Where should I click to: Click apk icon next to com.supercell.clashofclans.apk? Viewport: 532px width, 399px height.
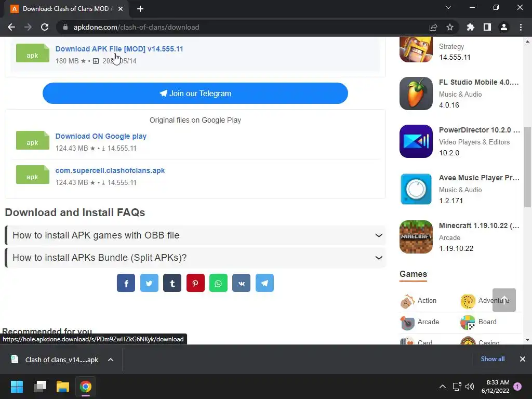[33, 175]
